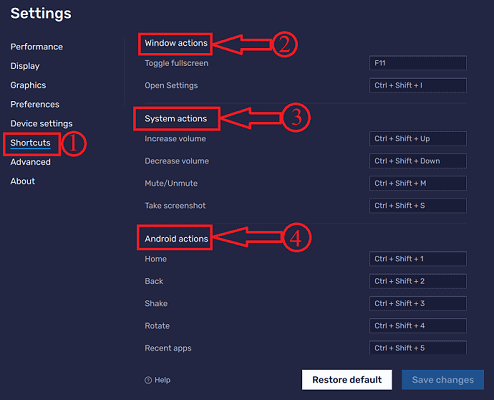Open the About section
The height and width of the screenshot is (400, 494).
click(23, 181)
